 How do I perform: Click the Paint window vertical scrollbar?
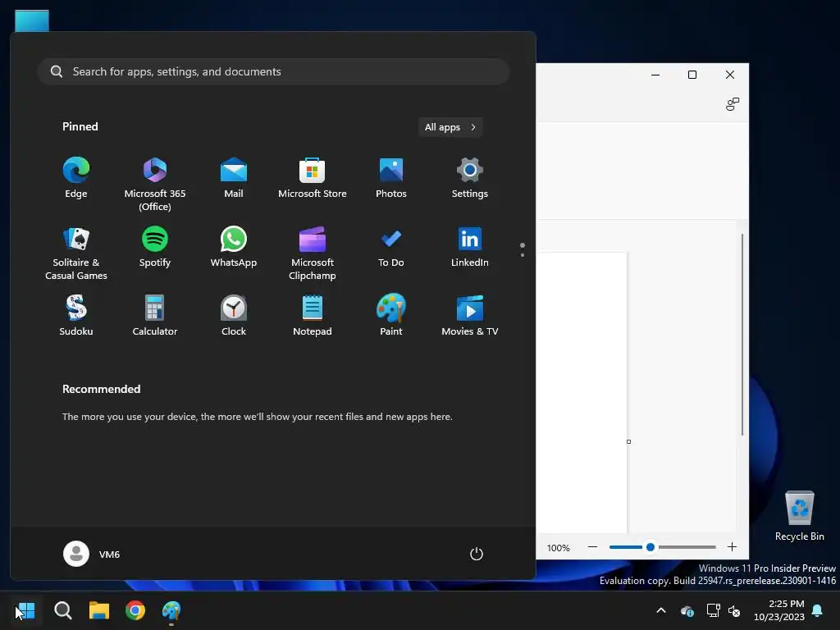pyautogui.click(x=742, y=335)
